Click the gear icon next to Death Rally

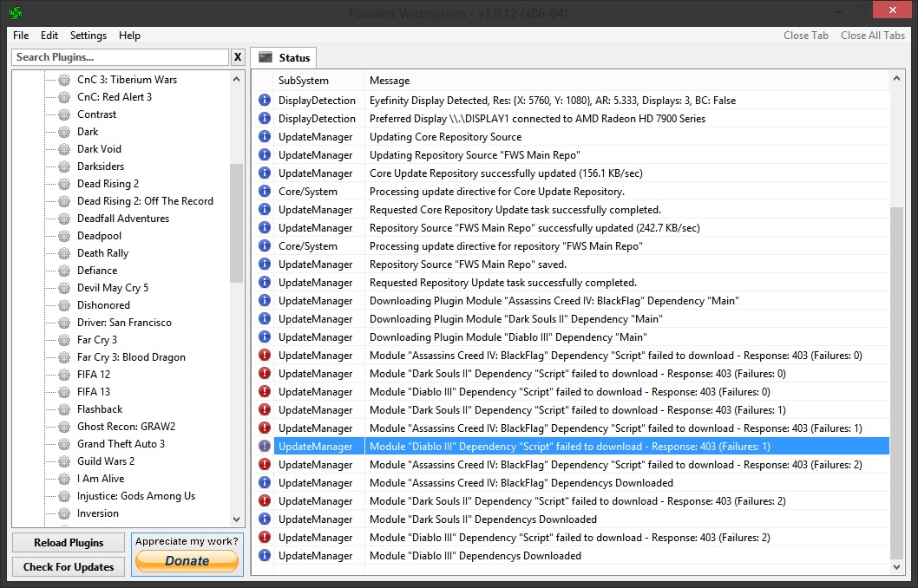point(64,253)
